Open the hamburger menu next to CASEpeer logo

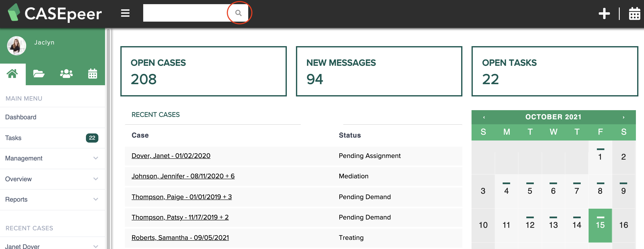tap(125, 14)
